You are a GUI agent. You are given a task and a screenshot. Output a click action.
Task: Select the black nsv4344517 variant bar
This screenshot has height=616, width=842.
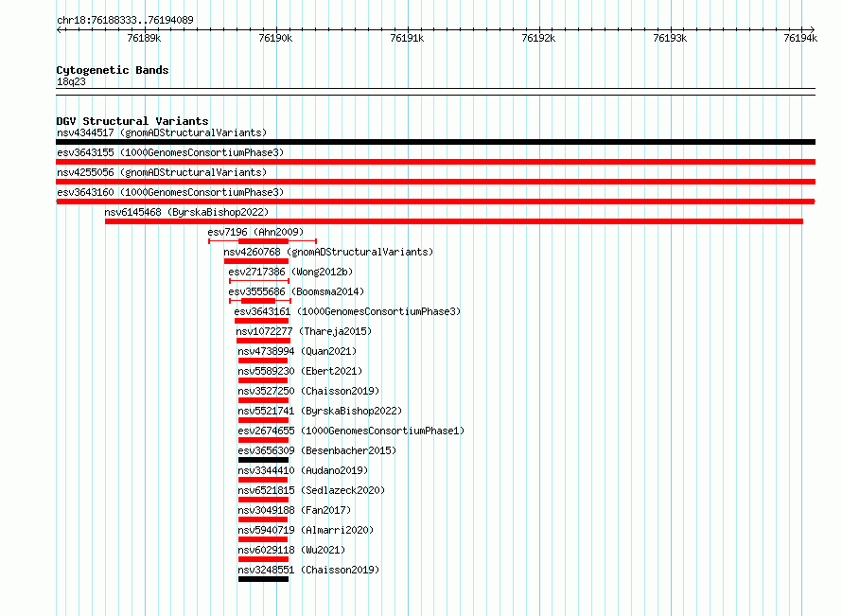[x=435, y=142]
